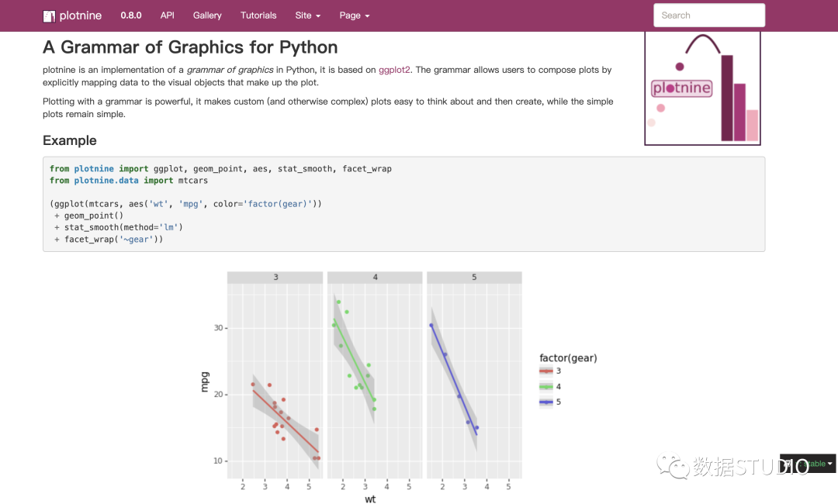Click the WeChat speech bubble icon

coord(672,465)
